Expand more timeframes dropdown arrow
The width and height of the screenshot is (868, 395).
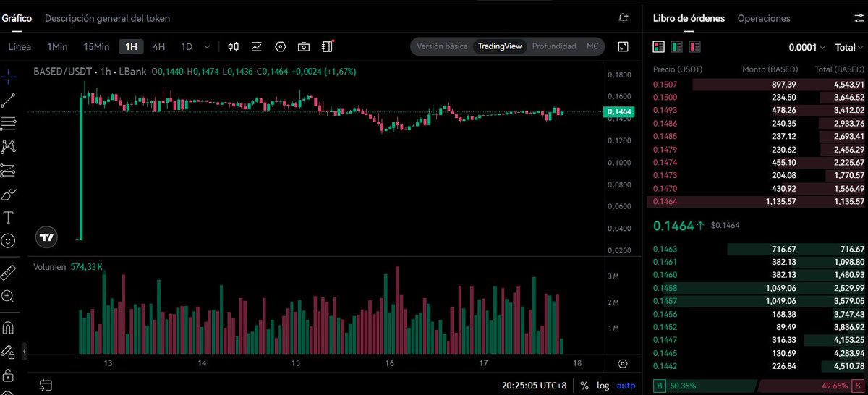point(207,47)
